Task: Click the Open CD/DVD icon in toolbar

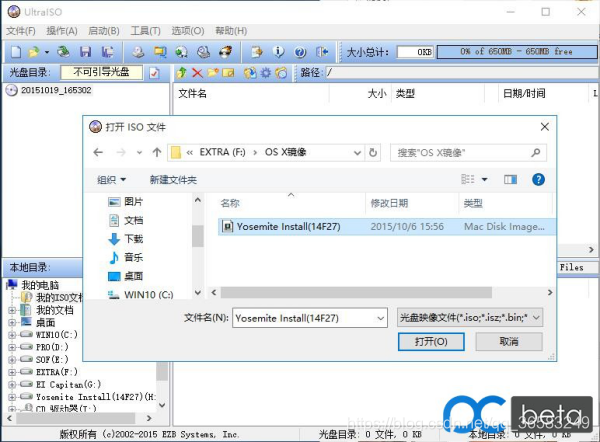Action: point(64,52)
